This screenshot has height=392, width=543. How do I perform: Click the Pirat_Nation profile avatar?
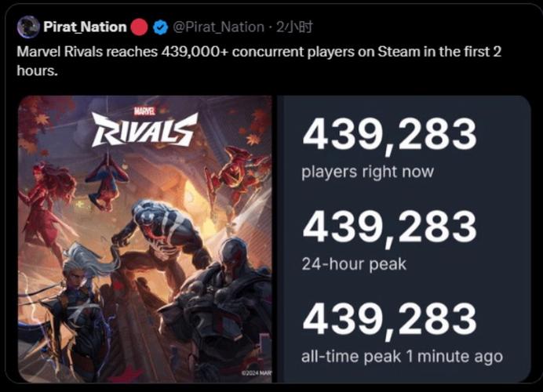click(28, 27)
